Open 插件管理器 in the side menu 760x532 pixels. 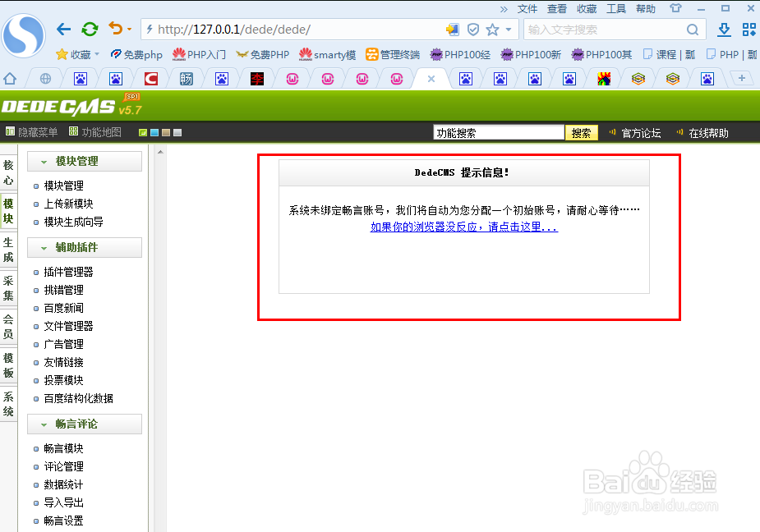pyautogui.click(x=68, y=272)
